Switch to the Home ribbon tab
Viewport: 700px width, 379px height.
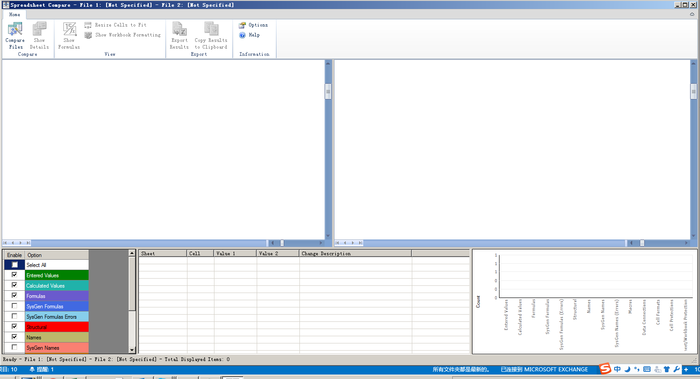[14, 14]
